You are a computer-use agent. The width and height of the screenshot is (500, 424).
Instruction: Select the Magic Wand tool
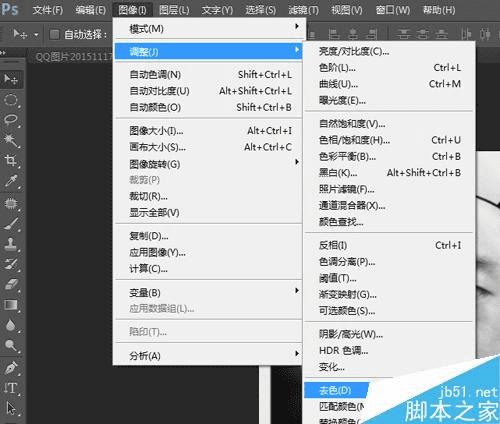tap(11, 140)
